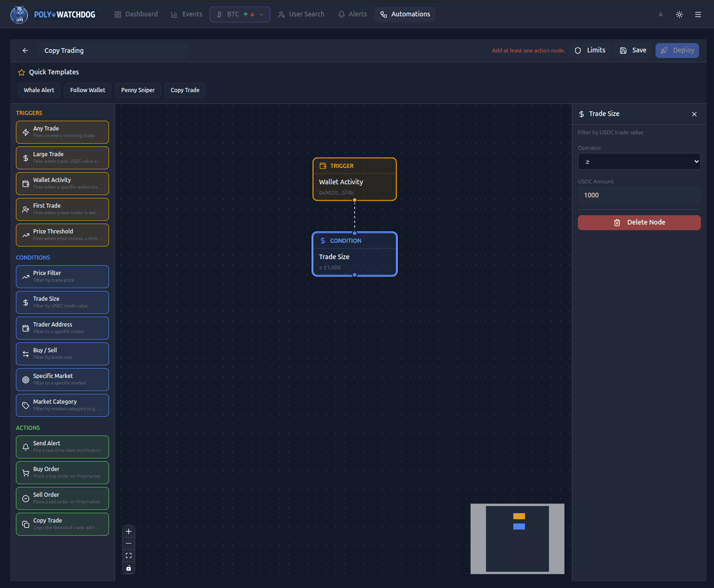Select the Sell Order action block
Viewport: 714px width, 588px height.
click(62, 499)
